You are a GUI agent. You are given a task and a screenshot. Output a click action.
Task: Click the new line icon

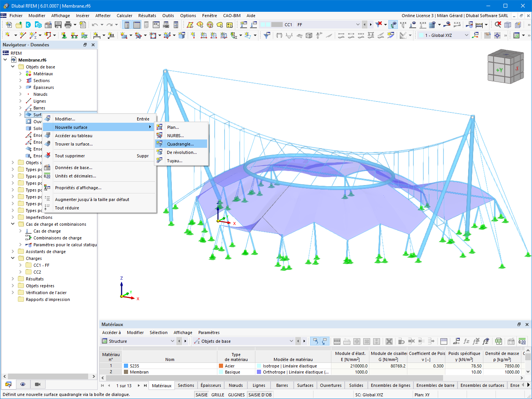coord(23,35)
